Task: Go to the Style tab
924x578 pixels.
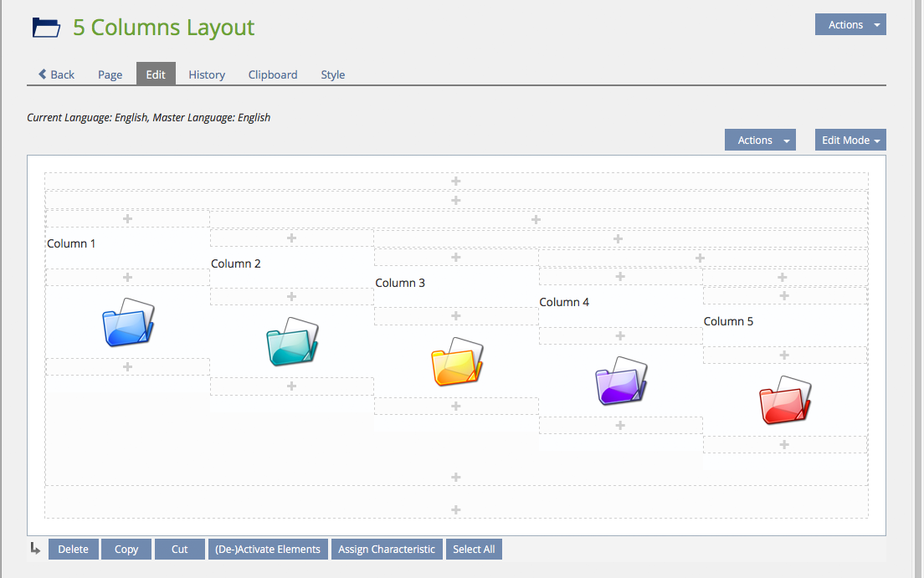Action: (333, 74)
